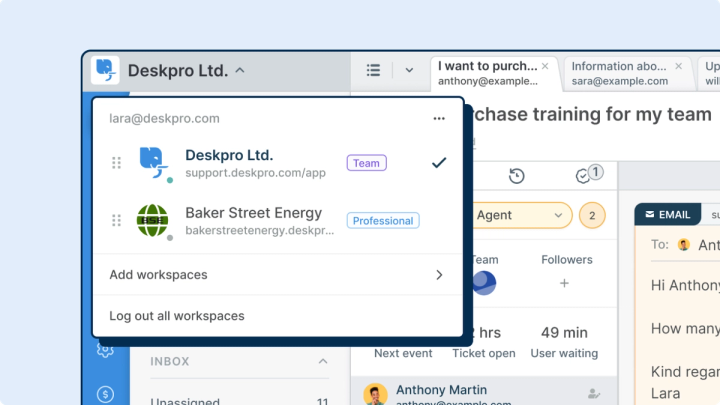Add a follower with the plus icon
The height and width of the screenshot is (405, 720).
coord(564,283)
